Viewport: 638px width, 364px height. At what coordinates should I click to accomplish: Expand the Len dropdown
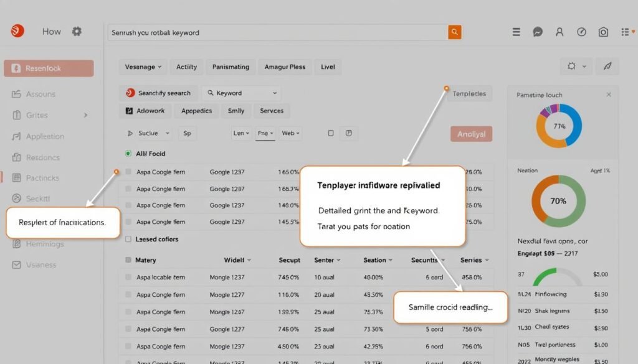point(241,133)
